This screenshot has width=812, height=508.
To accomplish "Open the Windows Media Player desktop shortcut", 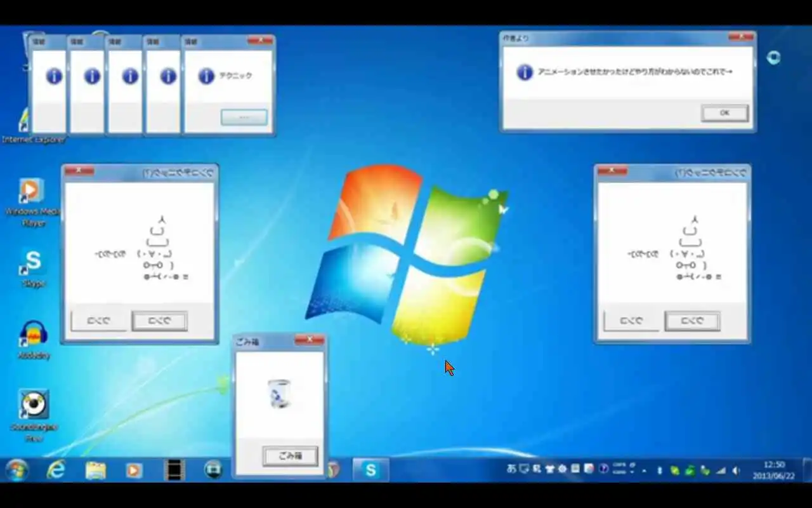I will point(32,203).
